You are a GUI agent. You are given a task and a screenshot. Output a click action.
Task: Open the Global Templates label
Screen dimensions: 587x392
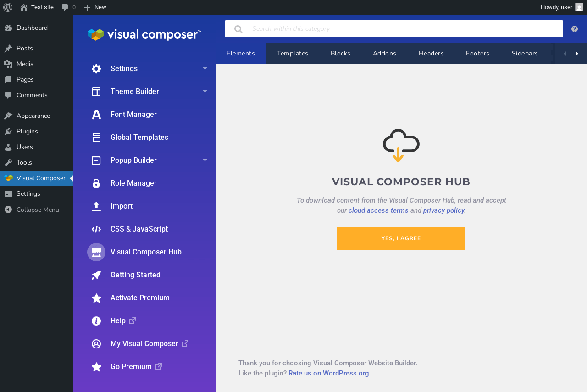139,138
